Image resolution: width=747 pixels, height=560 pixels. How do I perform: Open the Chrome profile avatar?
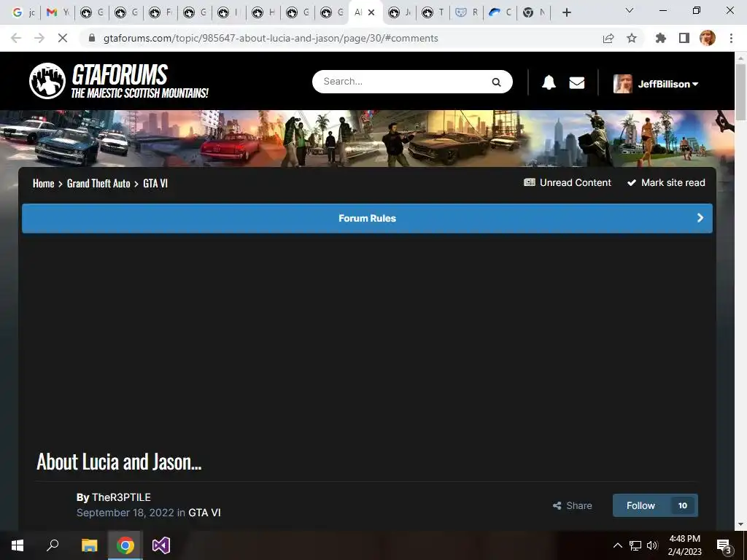pos(708,38)
